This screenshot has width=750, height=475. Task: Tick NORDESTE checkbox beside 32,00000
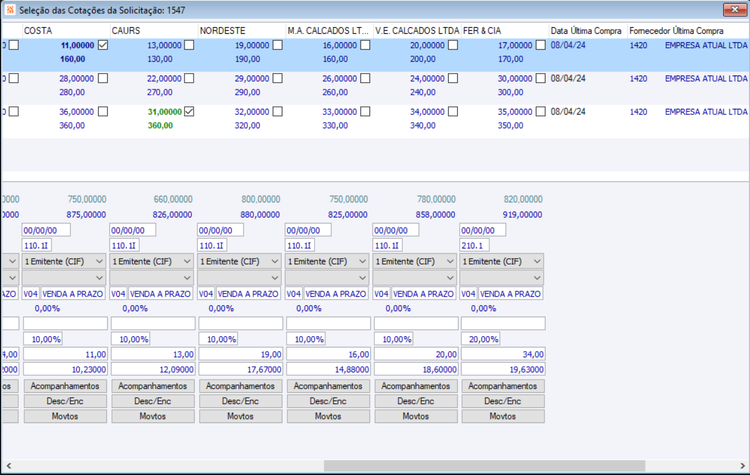tap(277, 111)
